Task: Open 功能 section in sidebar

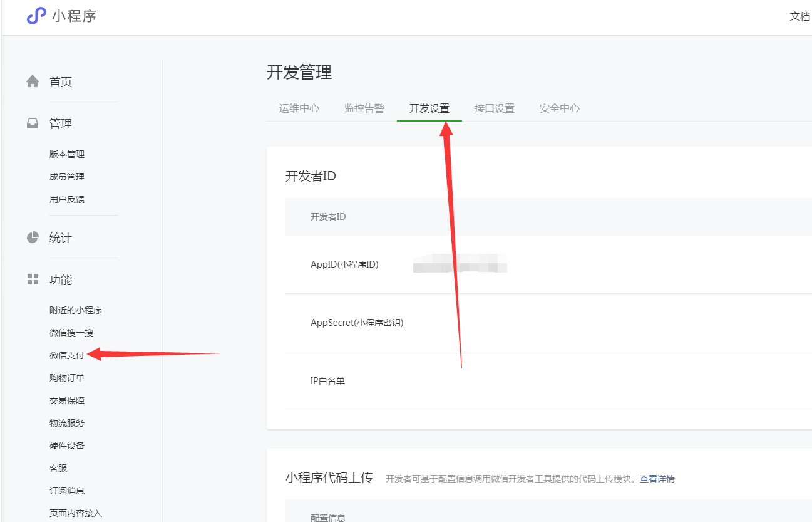Action: tap(61, 279)
